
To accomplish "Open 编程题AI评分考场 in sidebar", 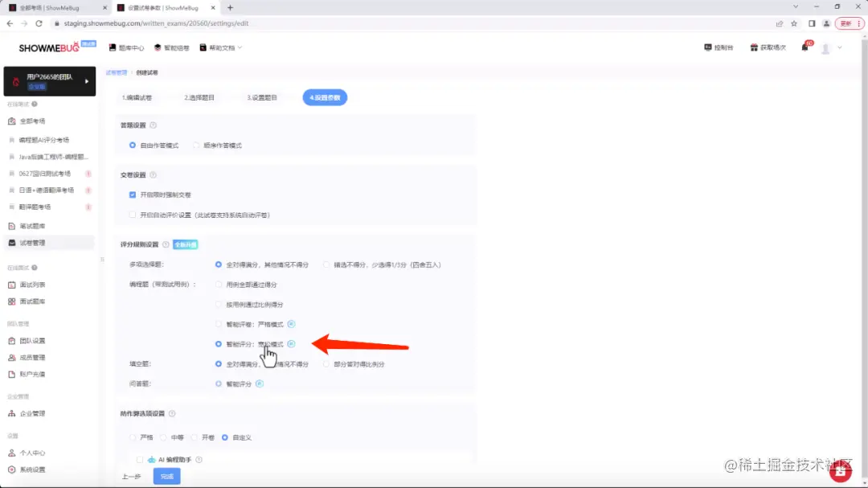I will 44,140.
